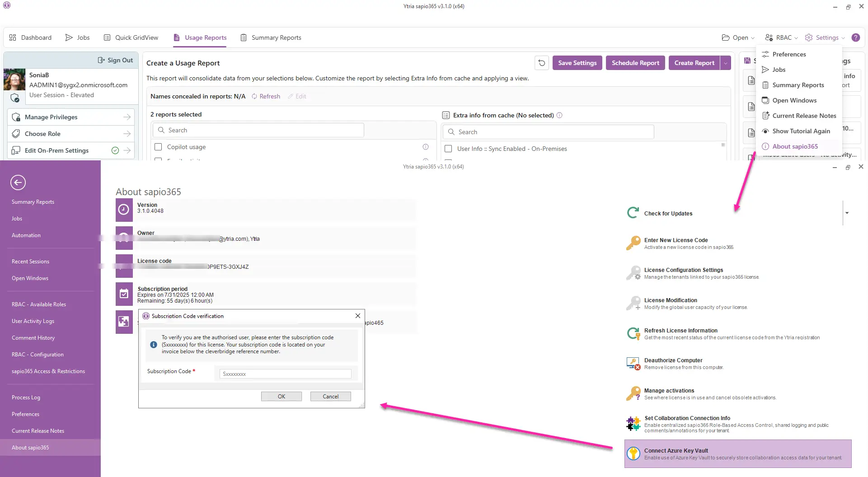Click the arrow on Edit On-Prem Settings row

(127, 150)
